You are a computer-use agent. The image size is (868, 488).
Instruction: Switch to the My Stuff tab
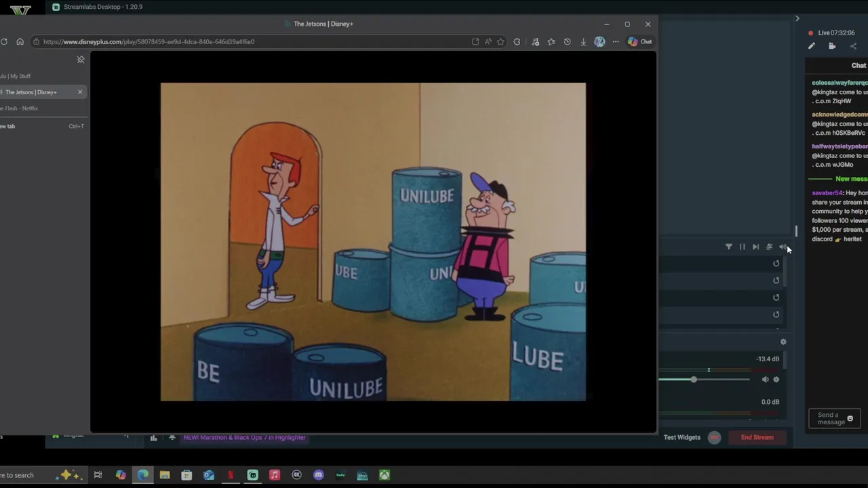42,76
